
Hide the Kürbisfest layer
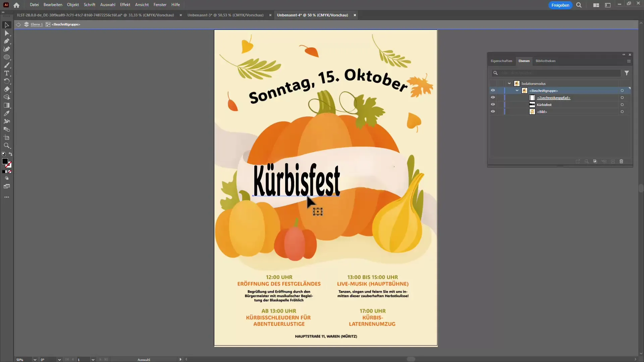(493, 105)
